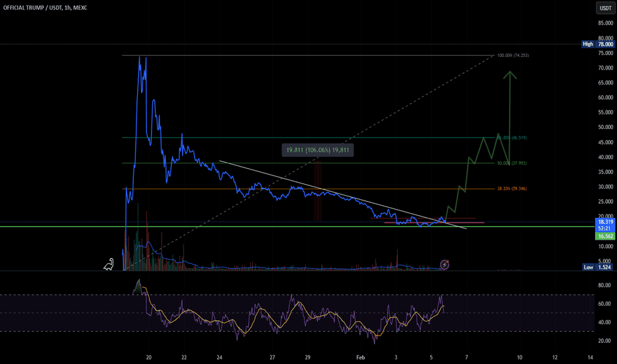This screenshot has width=617, height=364.
Task: Click the 85.000 price axis value
Action: (x=606, y=23)
